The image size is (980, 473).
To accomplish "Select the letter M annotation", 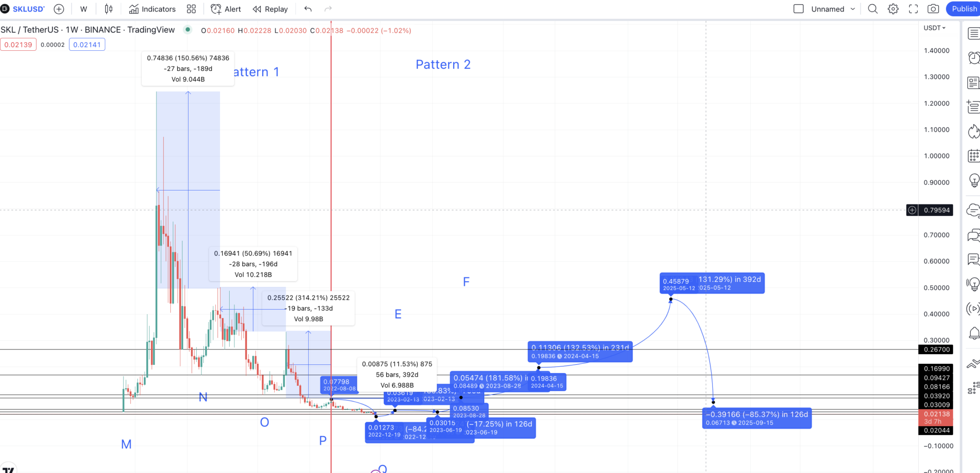I will (126, 444).
